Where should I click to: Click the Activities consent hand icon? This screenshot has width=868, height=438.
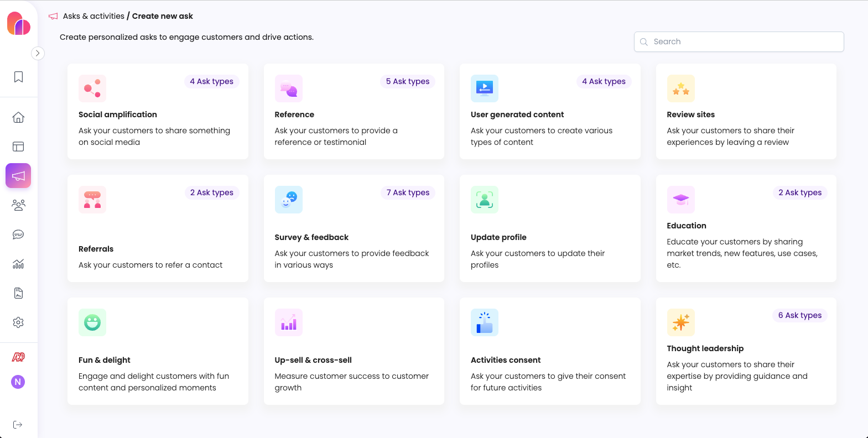coord(485,322)
